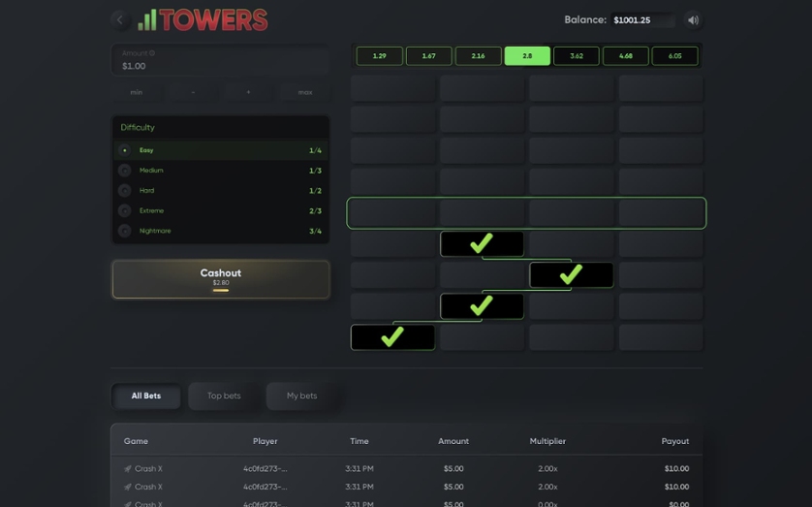Screen dimensions: 812x507
Task: Click the info icon next to the Amount label
Action: (x=152, y=53)
